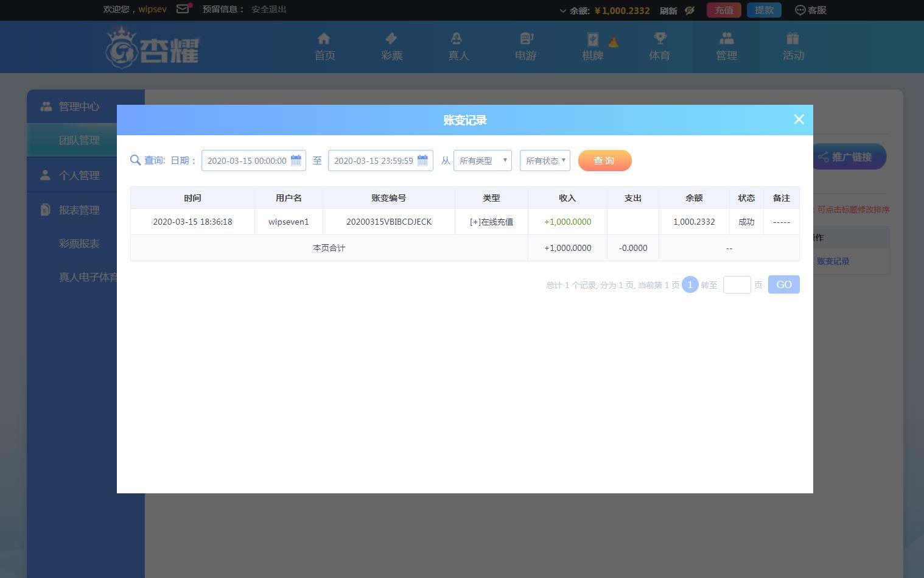
Task: Open end date calendar picker icon
Action: point(422,161)
